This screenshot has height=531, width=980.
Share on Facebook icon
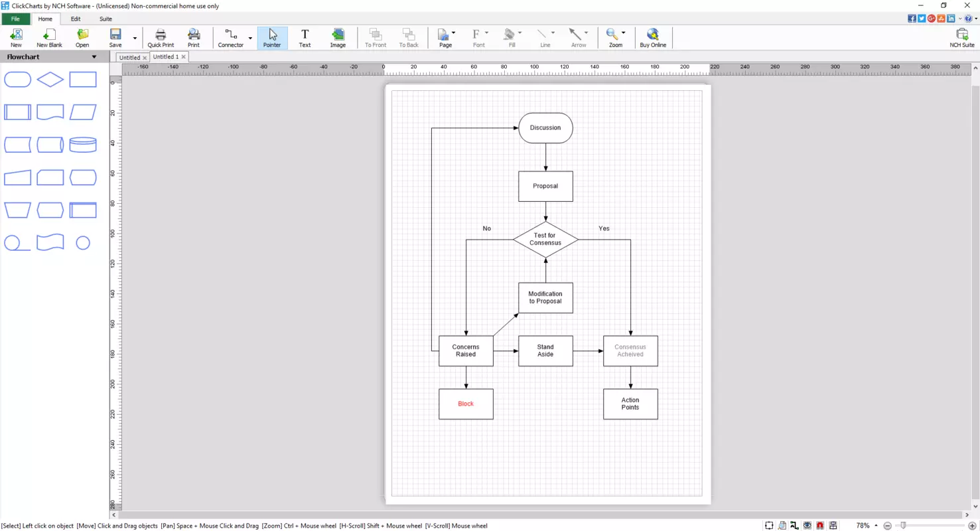click(x=912, y=19)
